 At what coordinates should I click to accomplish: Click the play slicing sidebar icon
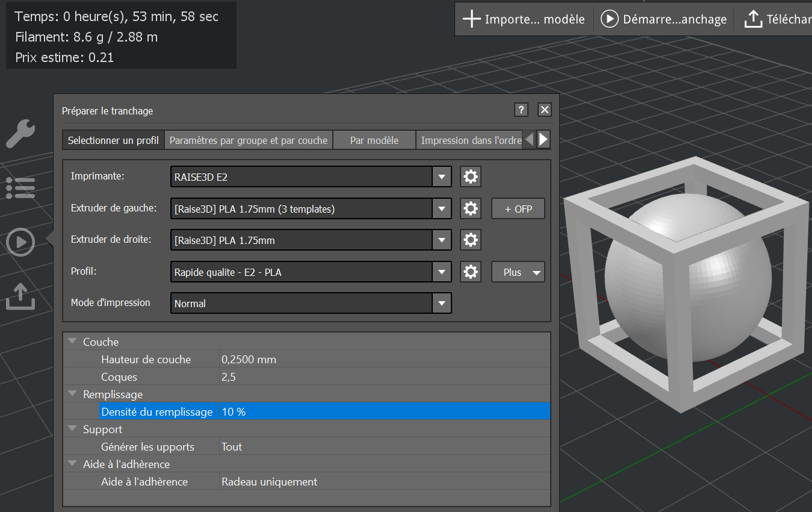click(20, 242)
